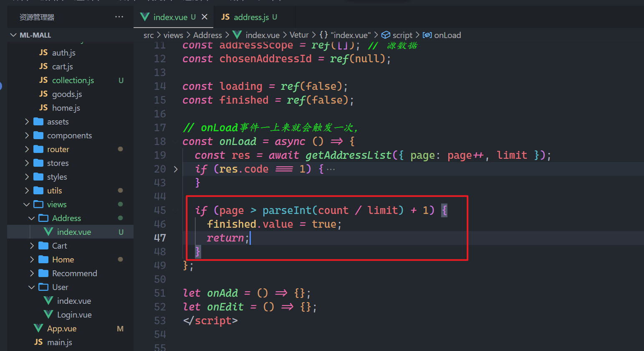Click the Vue icon before index.vue breadcrumb
Screen dimensions: 644x351
237,35
